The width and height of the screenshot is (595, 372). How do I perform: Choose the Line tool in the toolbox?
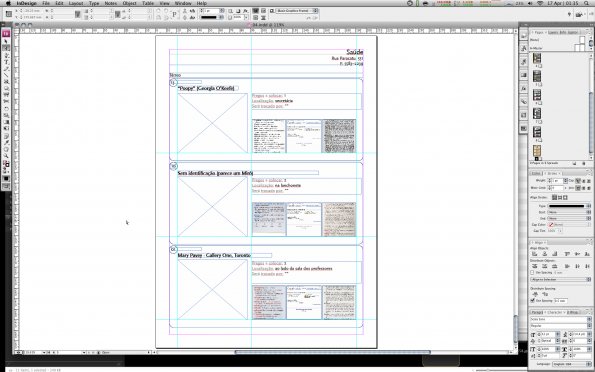coord(6,74)
